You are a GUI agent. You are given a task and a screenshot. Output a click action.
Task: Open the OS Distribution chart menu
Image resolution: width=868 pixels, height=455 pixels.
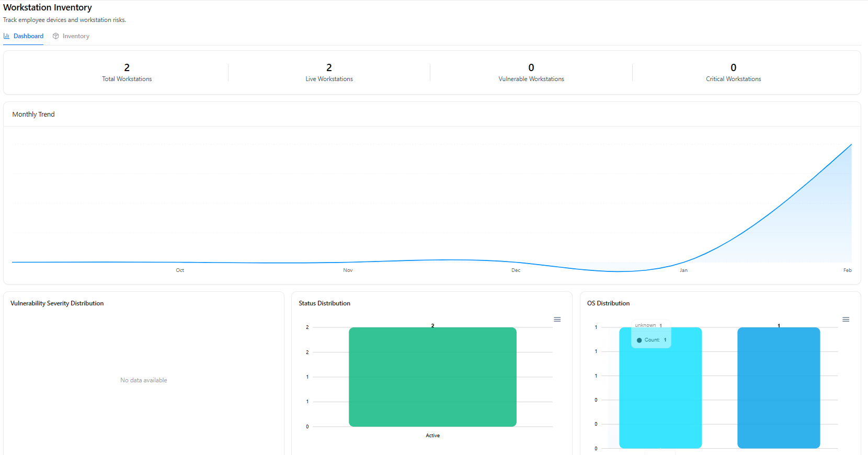846,320
